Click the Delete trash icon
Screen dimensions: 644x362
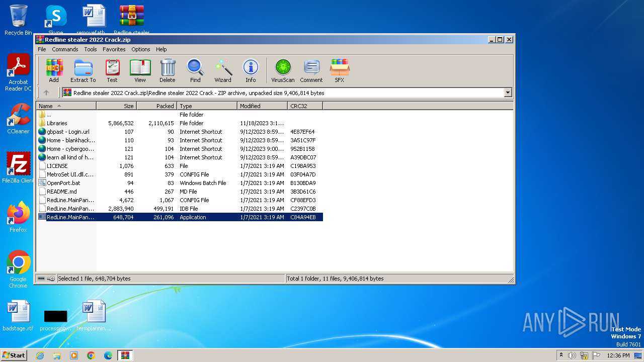click(168, 70)
